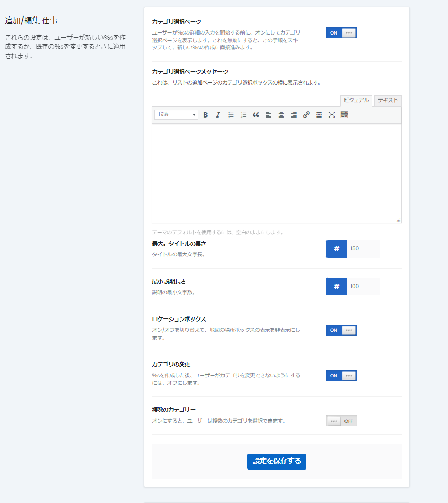Click the max title length field showing 150

click(363, 249)
